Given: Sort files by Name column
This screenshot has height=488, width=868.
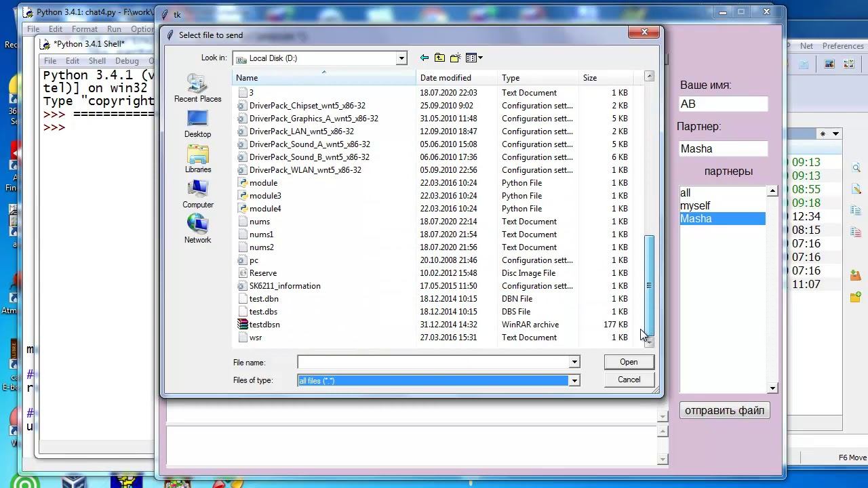Looking at the screenshot, I should click(x=324, y=78).
